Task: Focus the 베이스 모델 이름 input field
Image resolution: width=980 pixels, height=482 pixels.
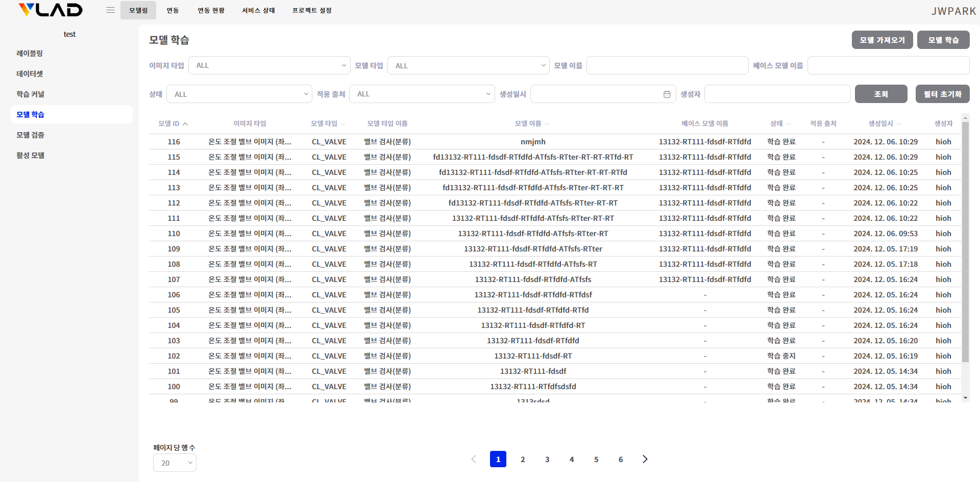Action: click(x=889, y=65)
